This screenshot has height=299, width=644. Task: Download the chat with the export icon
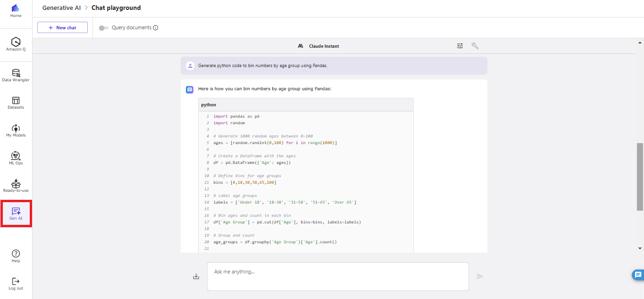[x=196, y=276]
